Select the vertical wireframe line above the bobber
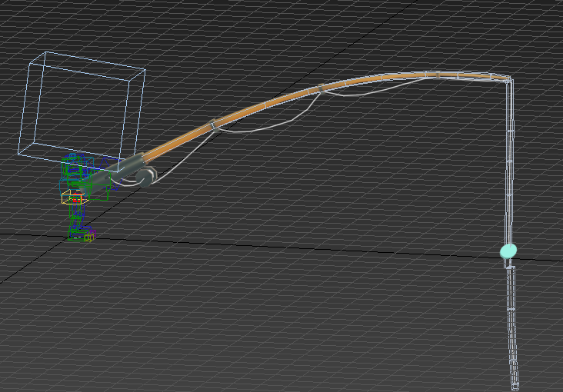 click(x=510, y=161)
